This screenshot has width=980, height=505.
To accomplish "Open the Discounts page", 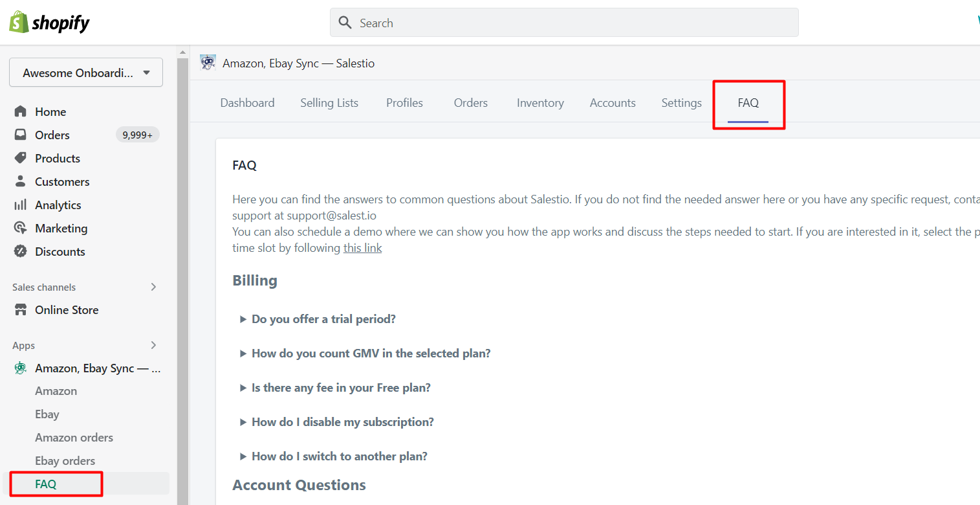I will point(60,252).
